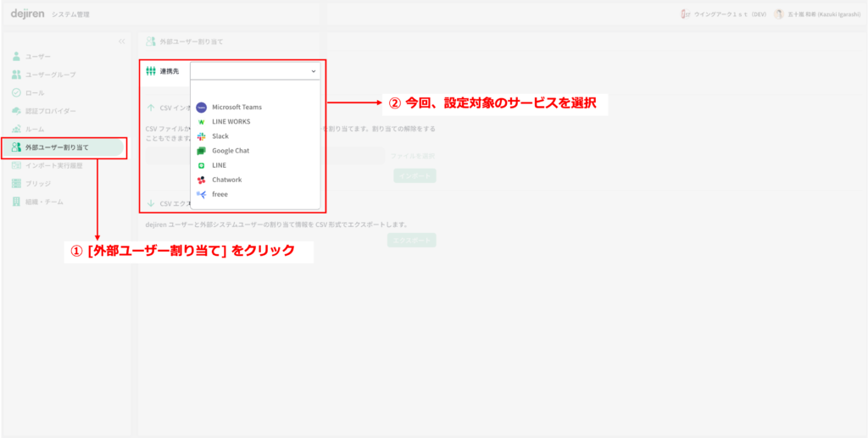Choose Microsoft Teams from the list
Screen dimensions: 868x438
tap(254, 108)
